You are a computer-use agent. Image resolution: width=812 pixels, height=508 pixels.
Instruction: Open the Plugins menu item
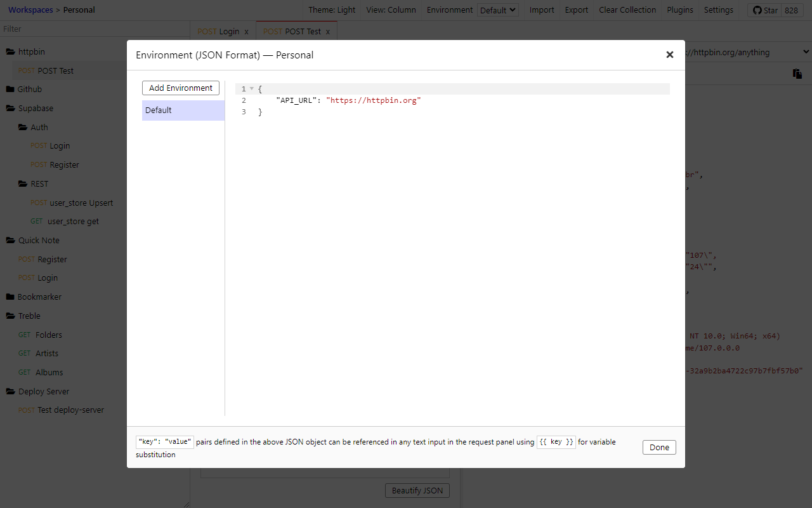[x=680, y=10]
